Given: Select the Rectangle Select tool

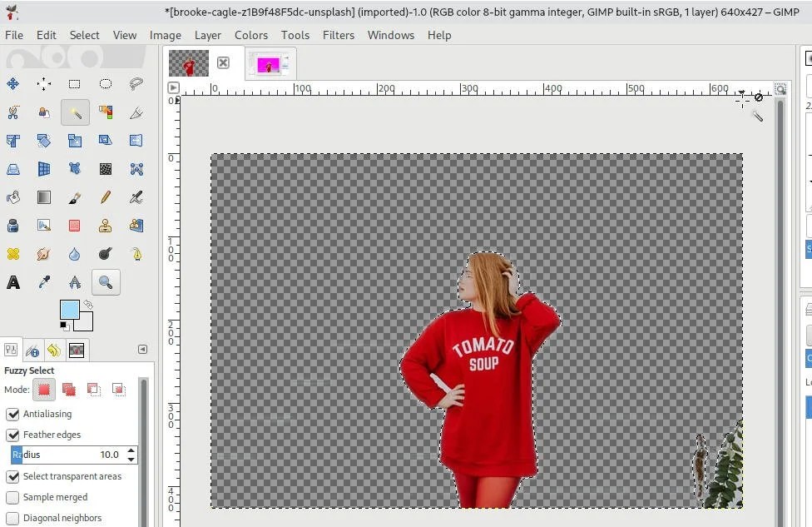Looking at the screenshot, I should click(75, 84).
